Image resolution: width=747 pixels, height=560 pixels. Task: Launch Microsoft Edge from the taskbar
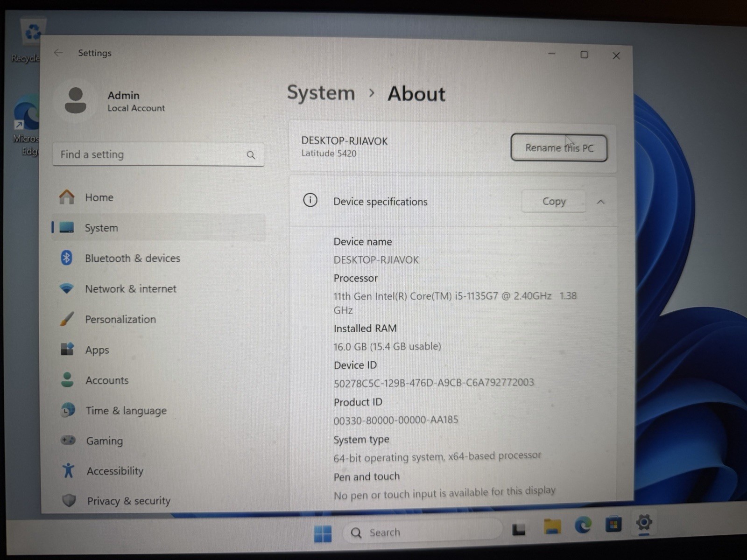coord(583,525)
